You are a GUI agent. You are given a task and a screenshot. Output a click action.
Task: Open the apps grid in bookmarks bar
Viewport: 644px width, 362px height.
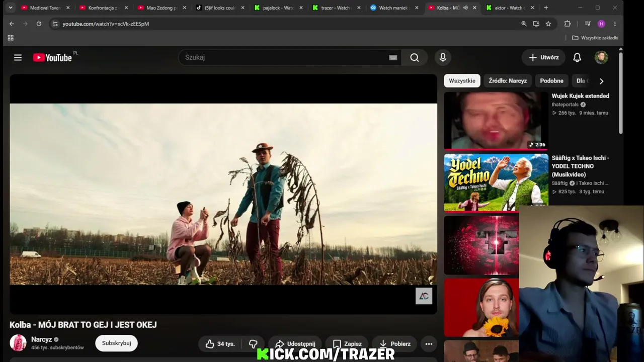click(11, 38)
